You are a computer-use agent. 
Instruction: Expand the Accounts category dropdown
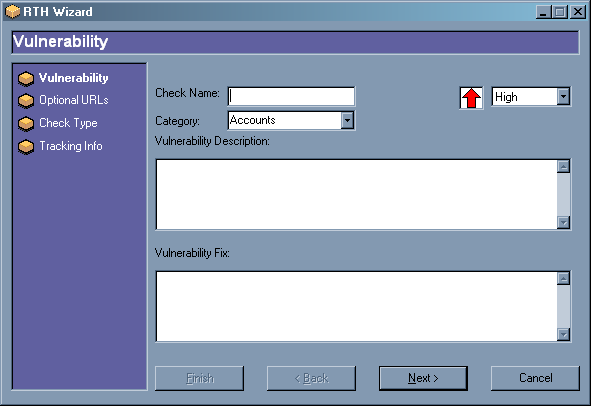tap(347, 120)
